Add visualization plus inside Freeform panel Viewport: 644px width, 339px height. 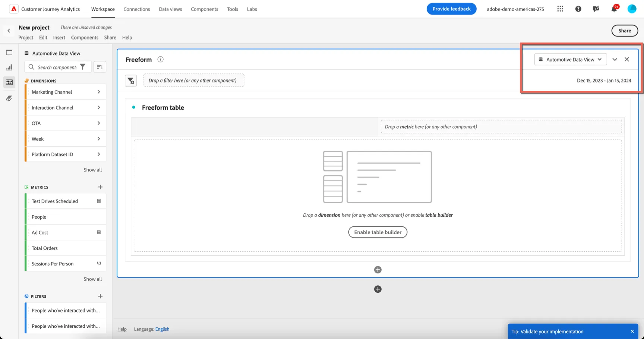pyautogui.click(x=378, y=270)
